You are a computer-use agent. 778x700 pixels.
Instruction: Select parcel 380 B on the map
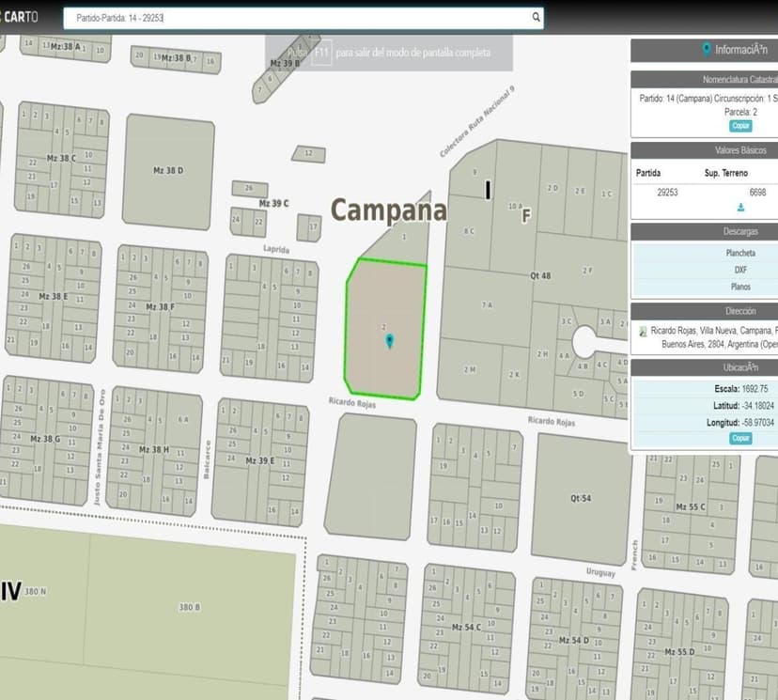[x=188, y=608]
